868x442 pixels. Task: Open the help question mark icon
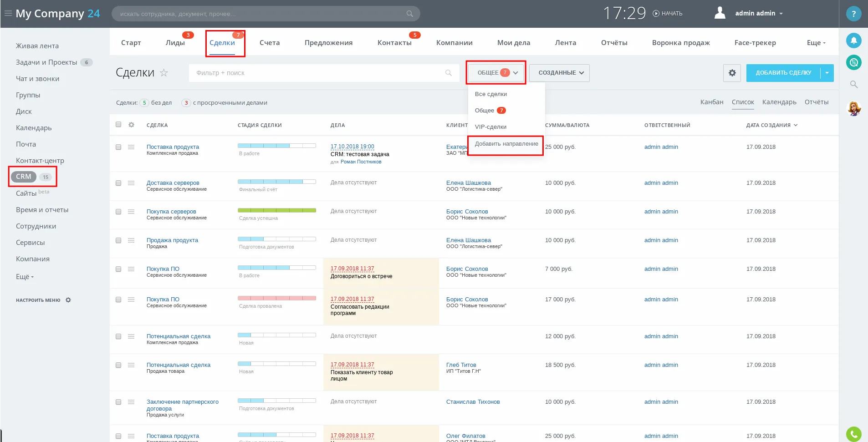(x=853, y=14)
